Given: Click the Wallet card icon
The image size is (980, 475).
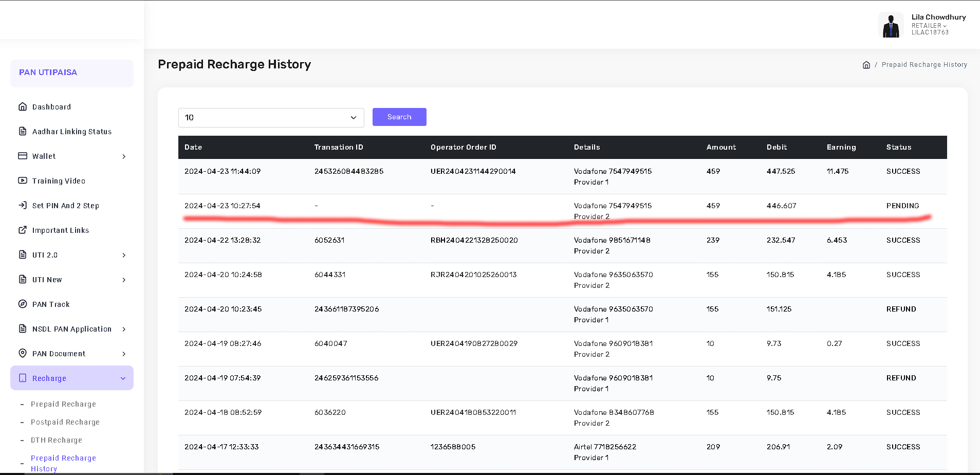Looking at the screenshot, I should [23, 156].
